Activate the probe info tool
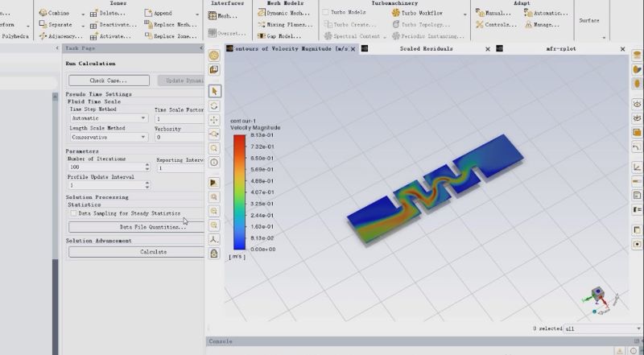The height and width of the screenshot is (355, 644). [214, 163]
